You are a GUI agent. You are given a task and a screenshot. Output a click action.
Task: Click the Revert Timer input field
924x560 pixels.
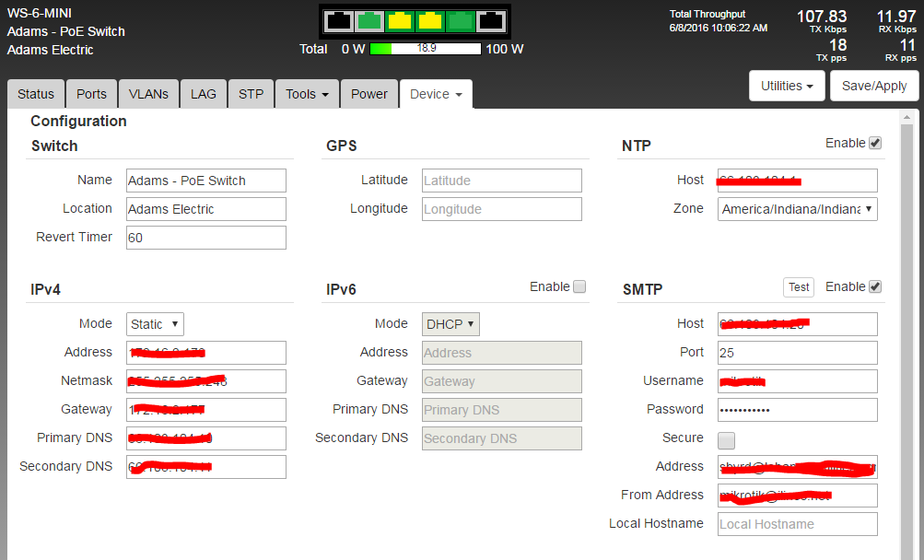pyautogui.click(x=205, y=238)
